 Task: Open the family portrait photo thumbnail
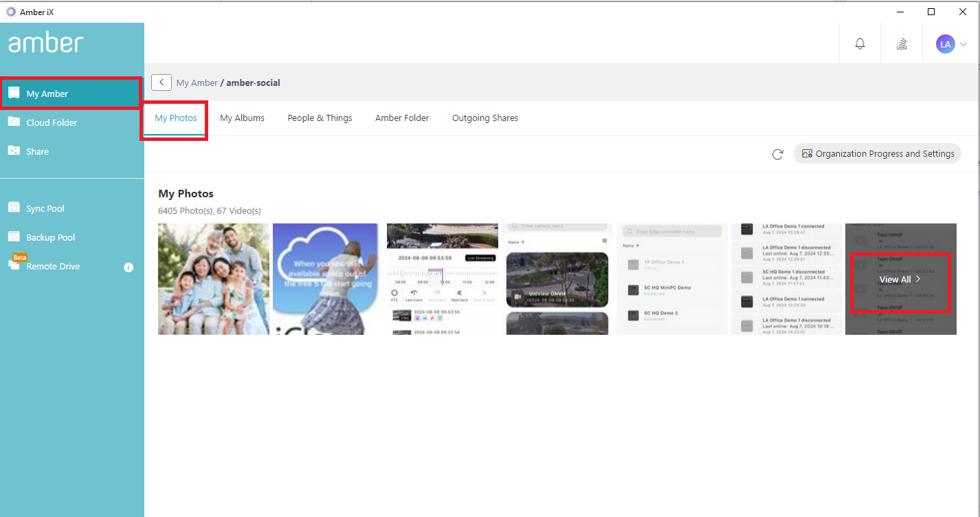[214, 279]
